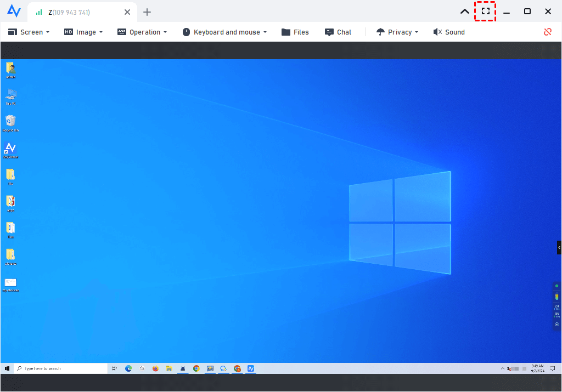Expand the side panel left arrow handle

559,248
